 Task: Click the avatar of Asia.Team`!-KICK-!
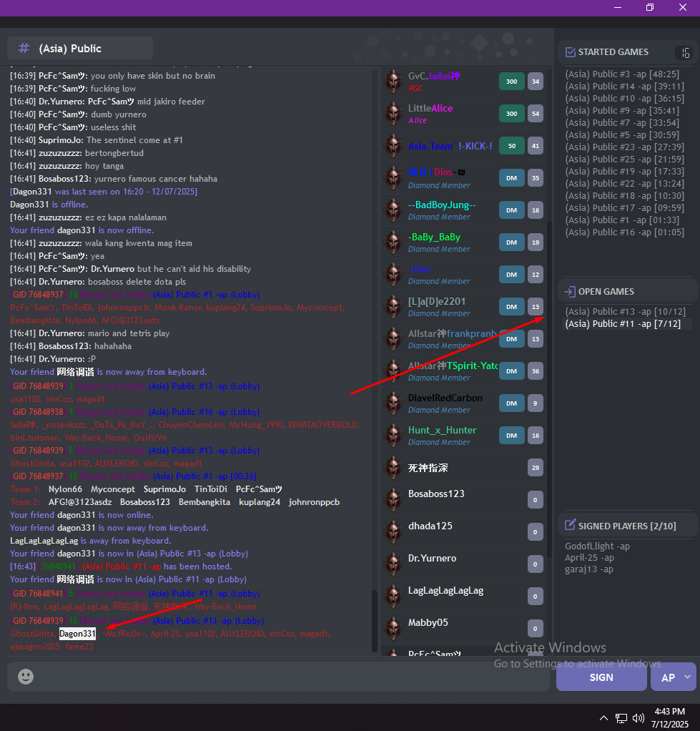(x=394, y=145)
